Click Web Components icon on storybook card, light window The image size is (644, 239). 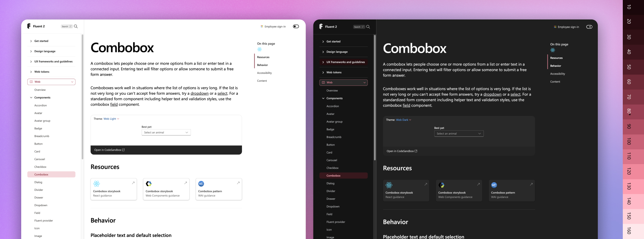[149, 184]
